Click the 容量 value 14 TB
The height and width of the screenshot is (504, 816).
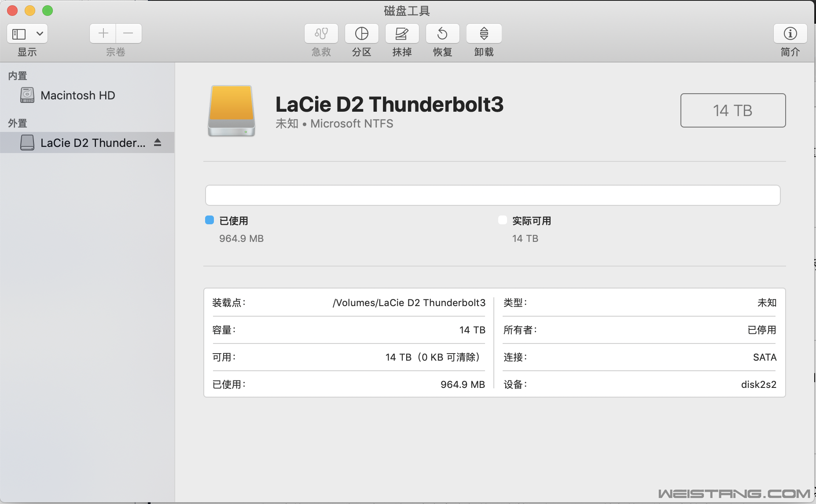click(x=472, y=330)
